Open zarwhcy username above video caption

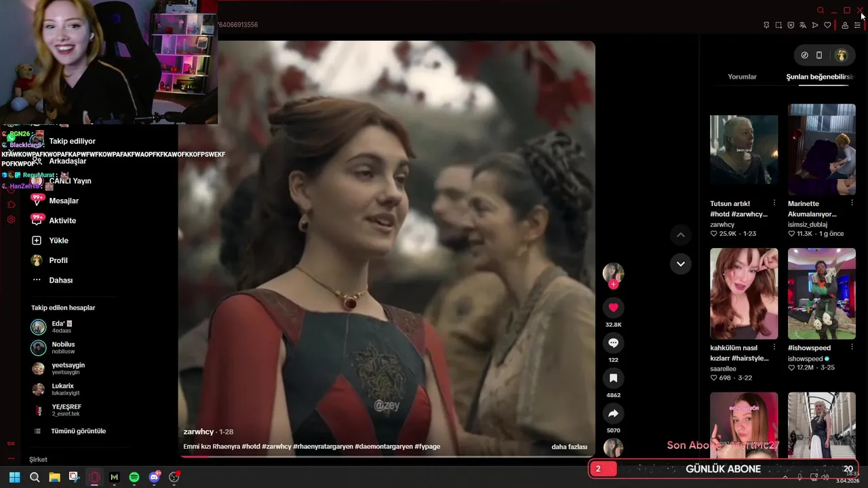[x=199, y=432]
